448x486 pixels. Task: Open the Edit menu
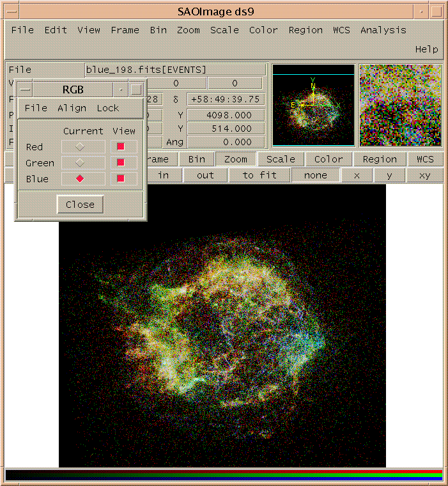(56, 30)
